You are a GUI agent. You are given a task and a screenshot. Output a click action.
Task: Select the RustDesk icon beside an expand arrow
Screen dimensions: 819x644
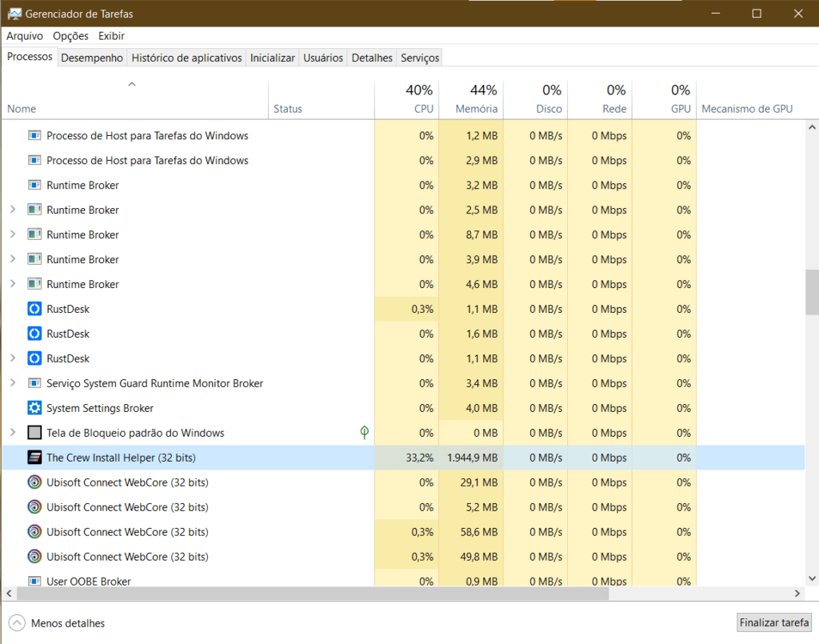pos(34,359)
